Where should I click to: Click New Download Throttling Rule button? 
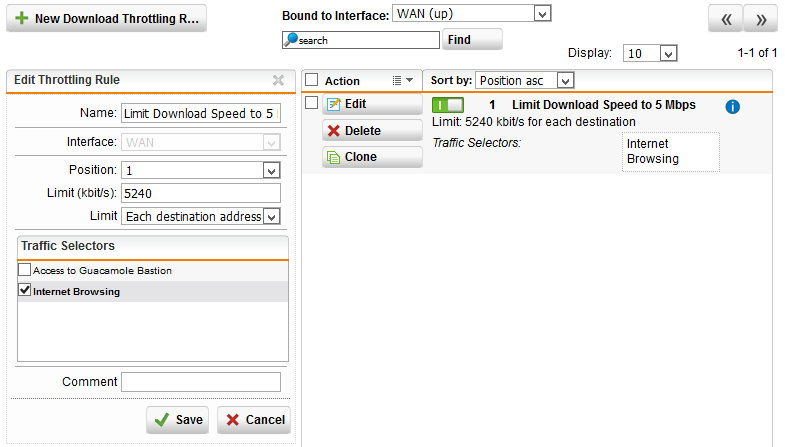pos(106,19)
